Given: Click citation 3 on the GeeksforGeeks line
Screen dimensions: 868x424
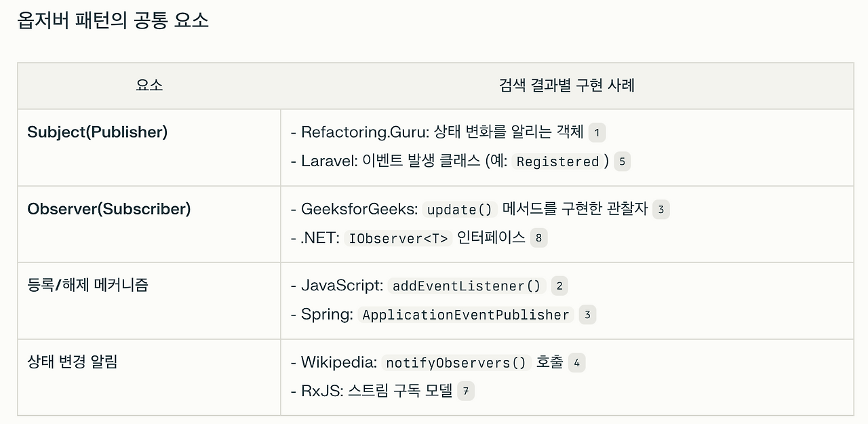Looking at the screenshot, I should [x=660, y=210].
